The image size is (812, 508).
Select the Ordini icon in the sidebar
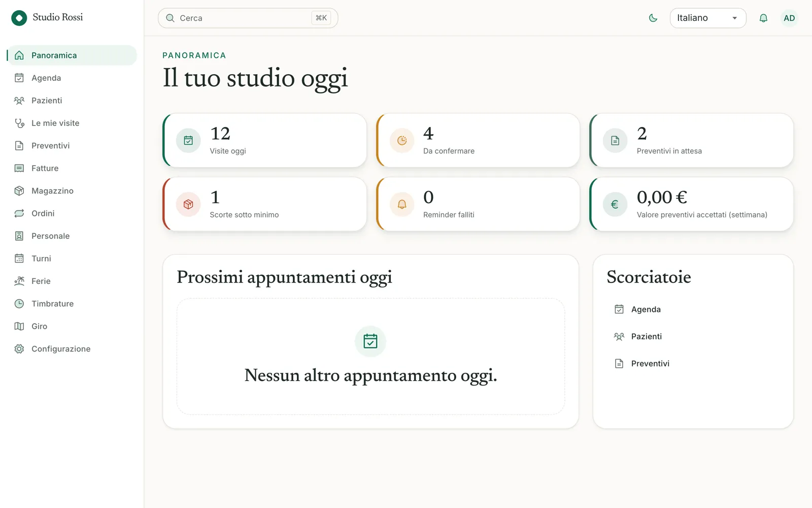point(19,213)
